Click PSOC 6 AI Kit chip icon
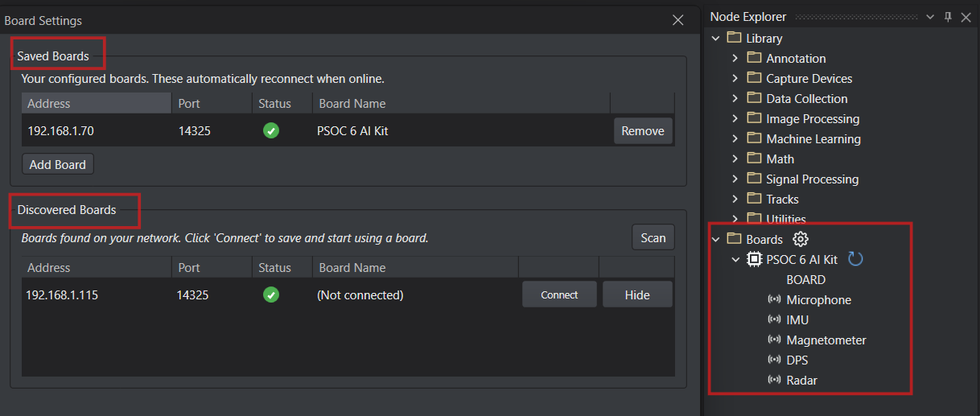Viewport: 980px width, 416px height. (755, 259)
